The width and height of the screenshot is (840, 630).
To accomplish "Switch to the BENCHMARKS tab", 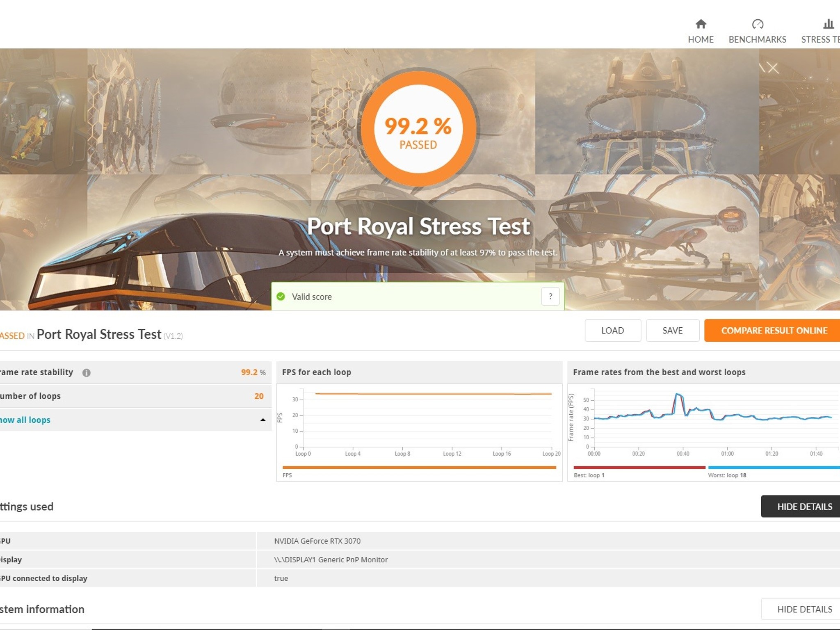I will (757, 39).
